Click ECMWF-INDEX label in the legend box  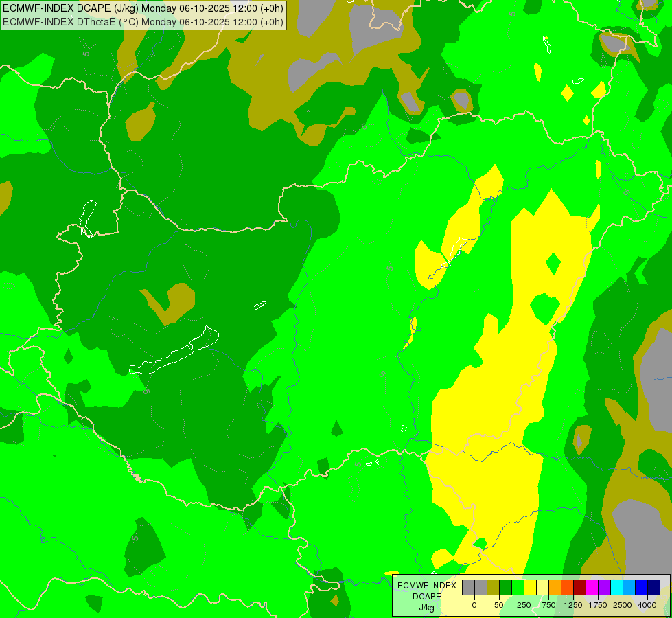click(427, 586)
